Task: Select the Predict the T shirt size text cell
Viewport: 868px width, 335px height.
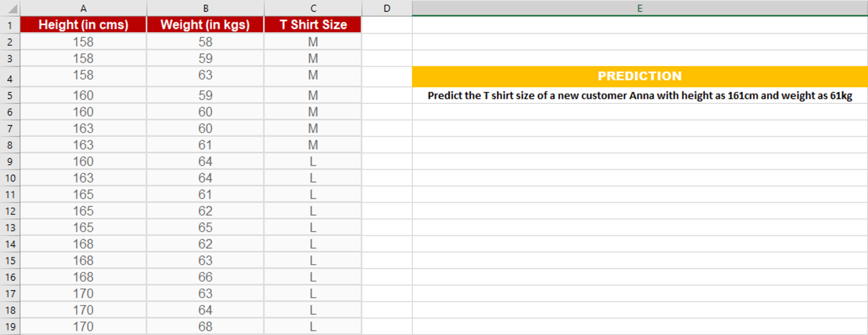Action: click(x=640, y=95)
